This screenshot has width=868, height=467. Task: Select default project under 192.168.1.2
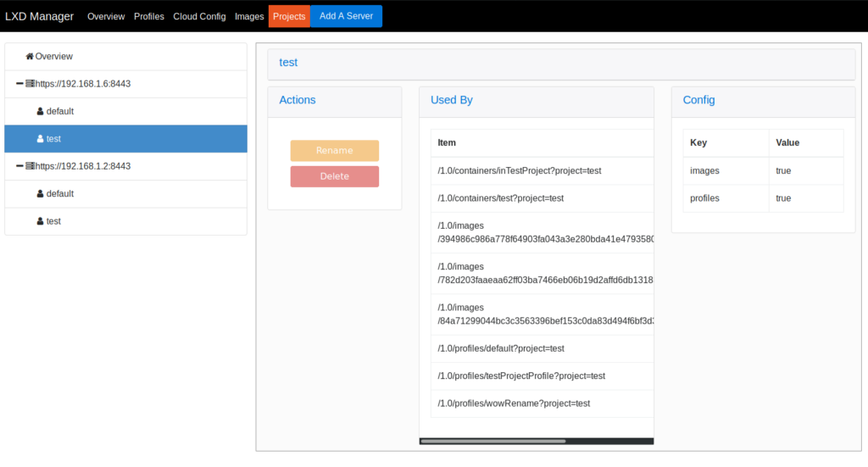coord(125,193)
